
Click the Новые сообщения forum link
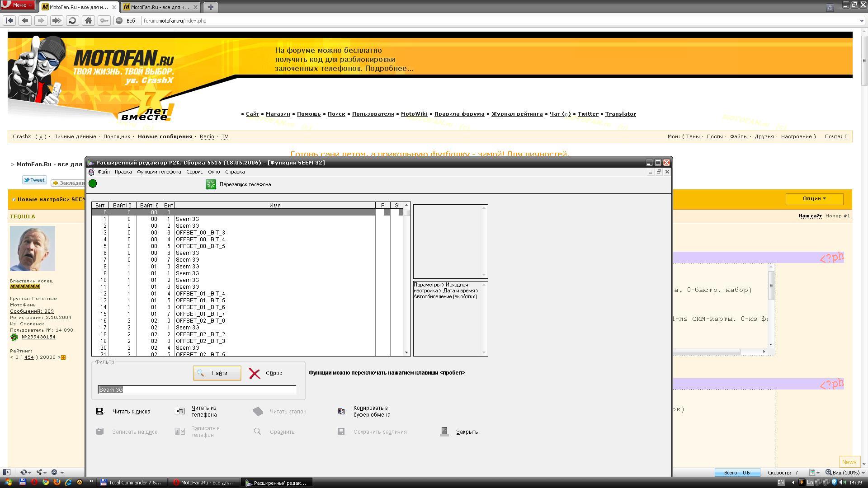pos(165,136)
